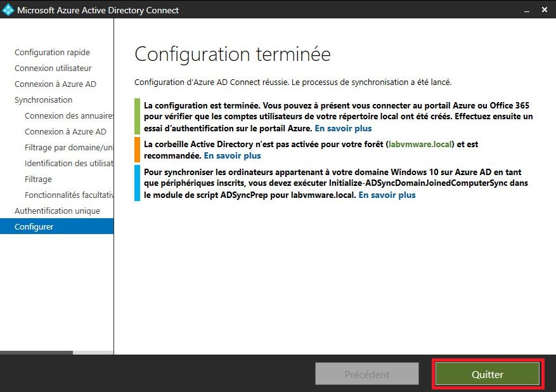Viewport: 556px width, 392px height.
Task: Click the Configuration terminée heading
Action: [233, 55]
